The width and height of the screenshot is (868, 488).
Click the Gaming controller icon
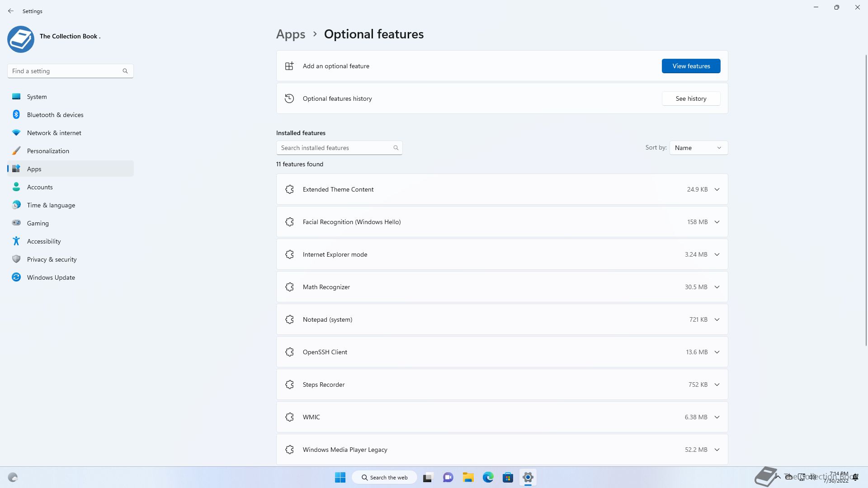point(16,223)
